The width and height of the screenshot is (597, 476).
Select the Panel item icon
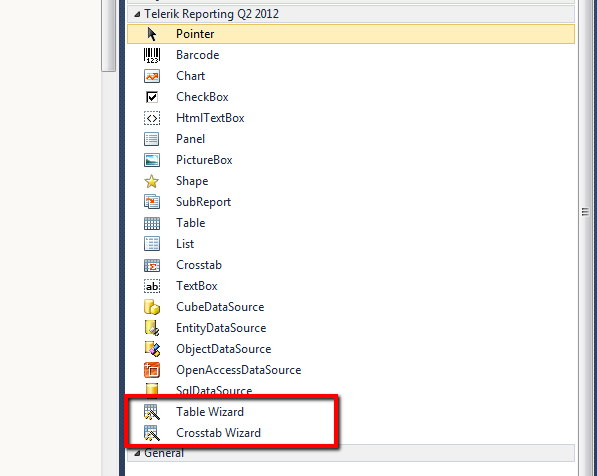click(152, 139)
